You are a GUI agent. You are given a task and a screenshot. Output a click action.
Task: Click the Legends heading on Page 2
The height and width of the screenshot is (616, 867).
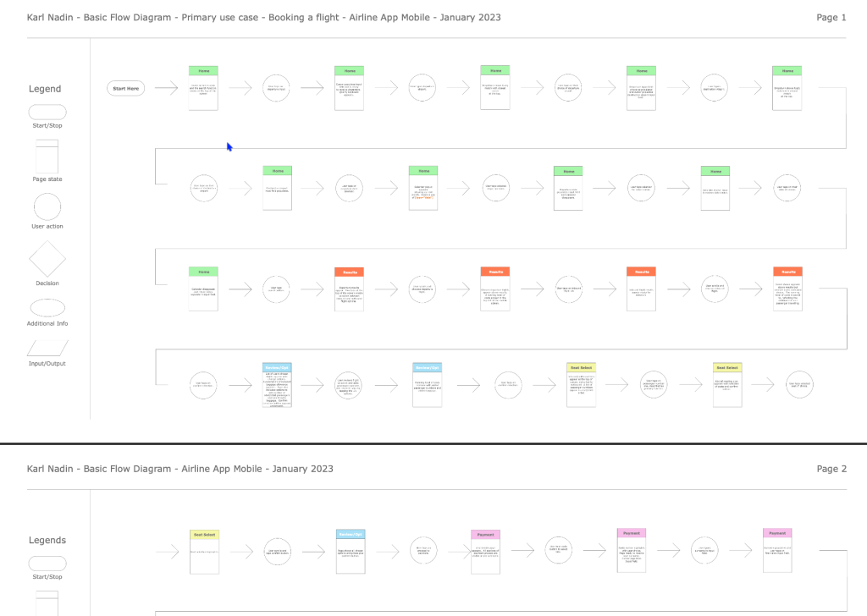click(x=47, y=540)
